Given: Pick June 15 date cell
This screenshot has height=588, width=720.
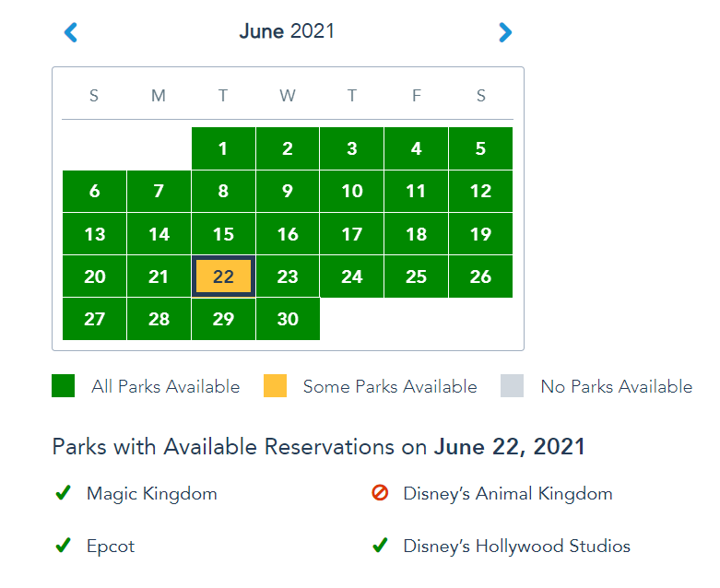Looking at the screenshot, I should (223, 234).
